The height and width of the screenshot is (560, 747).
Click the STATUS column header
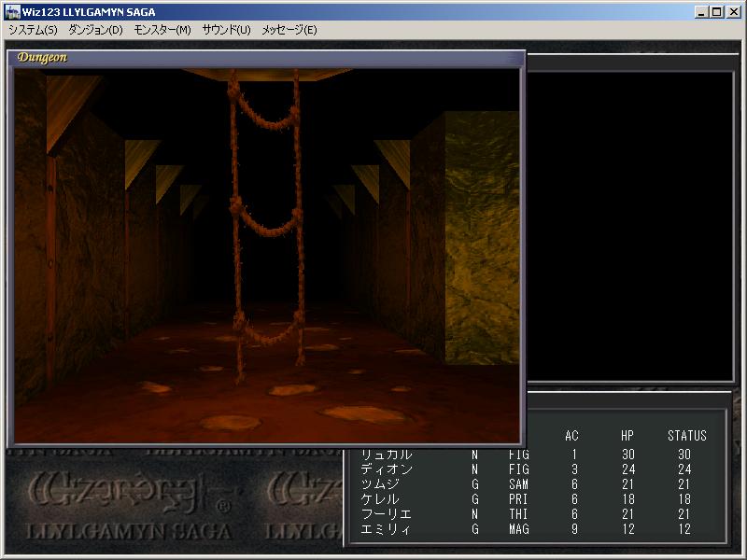(x=686, y=436)
